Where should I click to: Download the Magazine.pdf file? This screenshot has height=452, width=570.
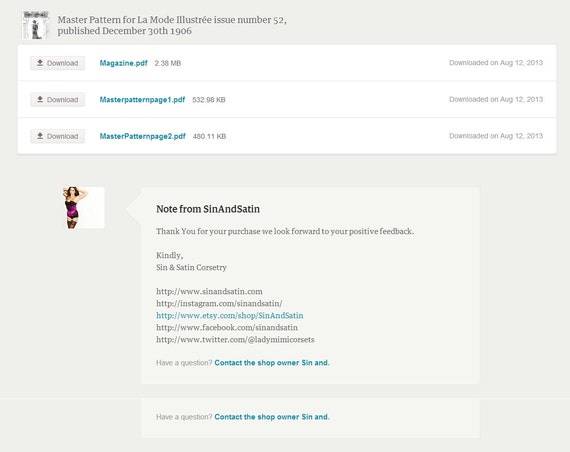[57, 63]
